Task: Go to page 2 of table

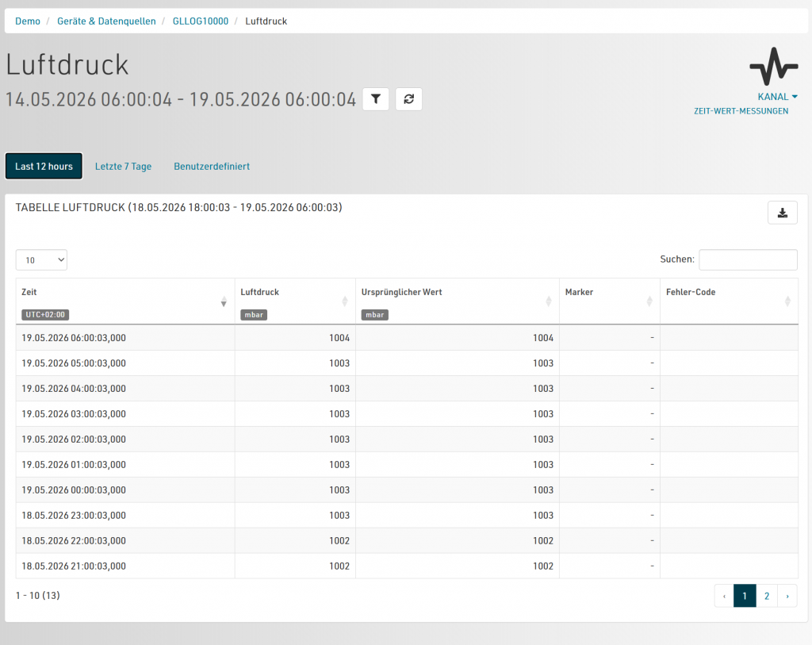Action: tap(767, 596)
